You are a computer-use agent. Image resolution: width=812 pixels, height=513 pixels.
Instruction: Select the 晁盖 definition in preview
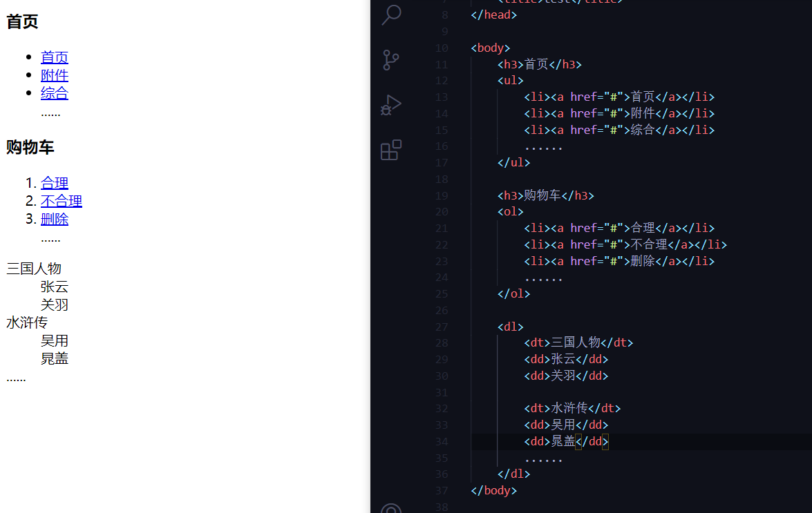tap(55, 358)
